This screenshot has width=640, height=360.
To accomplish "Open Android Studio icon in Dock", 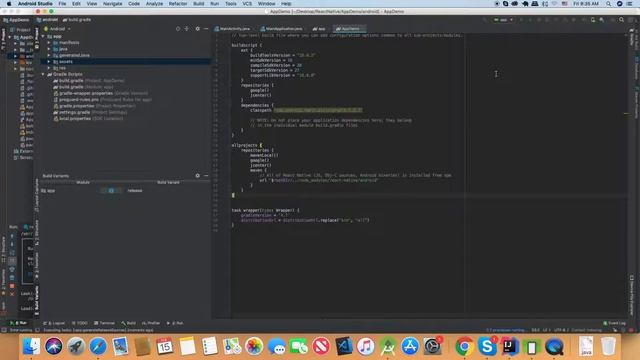I will coord(388,347).
